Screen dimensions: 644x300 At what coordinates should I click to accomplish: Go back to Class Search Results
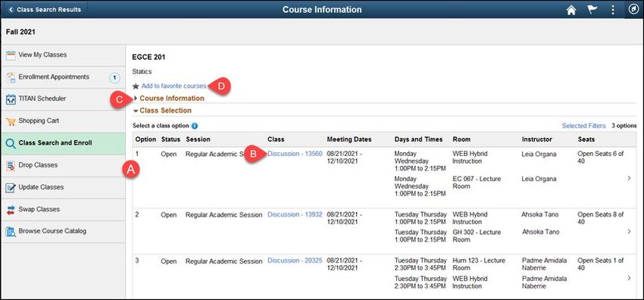tap(45, 9)
